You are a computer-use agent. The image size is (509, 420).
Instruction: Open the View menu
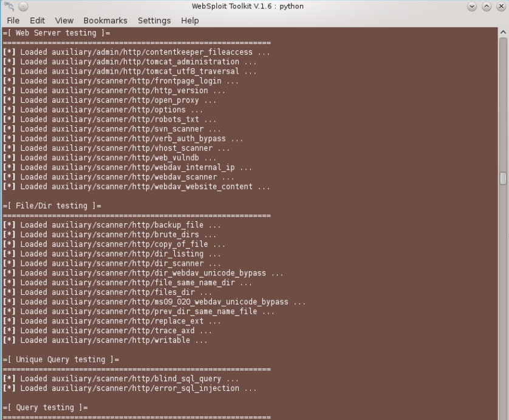click(64, 21)
